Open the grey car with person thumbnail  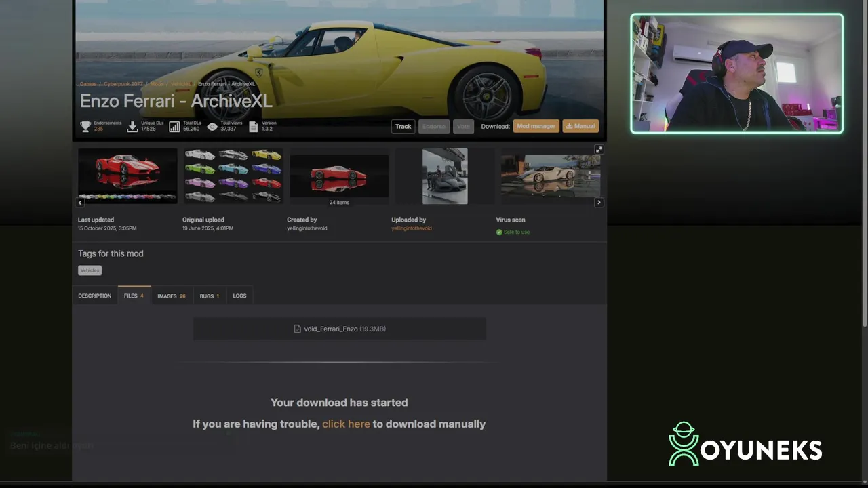pos(445,176)
